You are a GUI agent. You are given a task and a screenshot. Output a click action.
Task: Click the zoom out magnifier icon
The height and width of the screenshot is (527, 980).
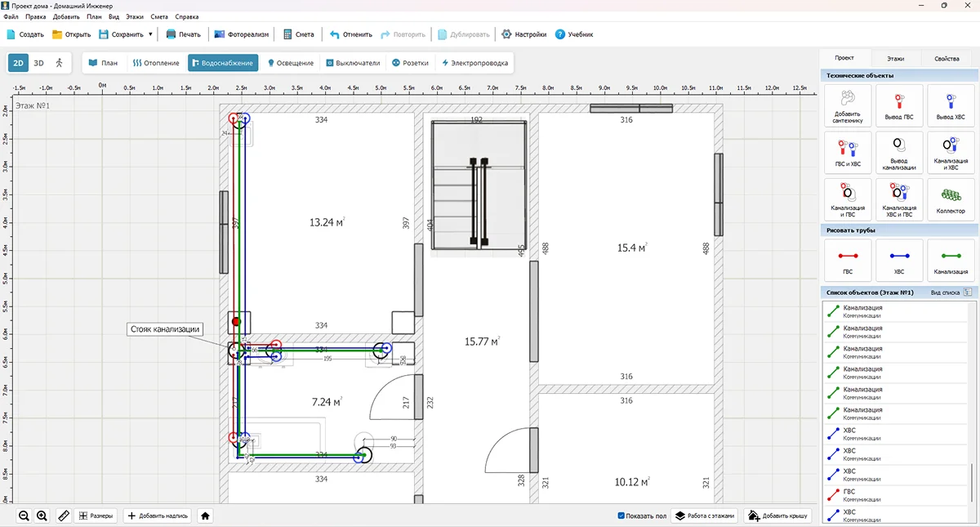tap(24, 516)
